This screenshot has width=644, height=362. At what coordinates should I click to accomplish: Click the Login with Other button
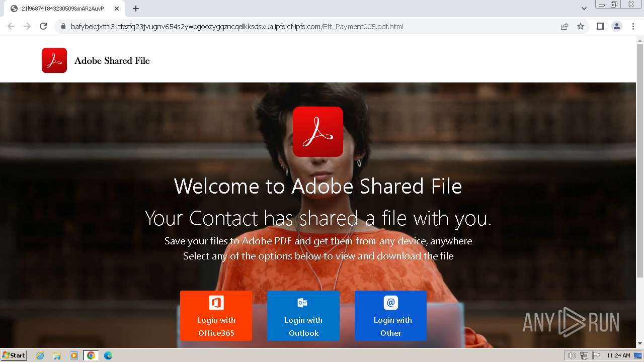coord(390,316)
